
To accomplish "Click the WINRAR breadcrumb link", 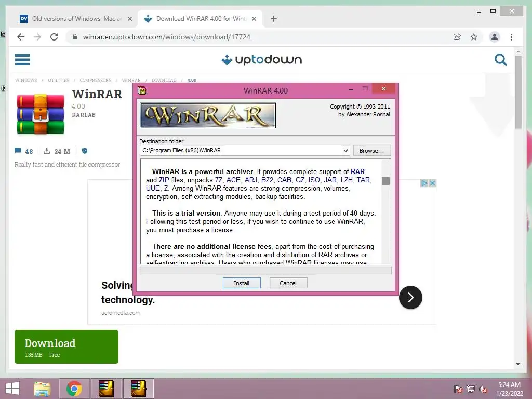I will pos(131,81).
